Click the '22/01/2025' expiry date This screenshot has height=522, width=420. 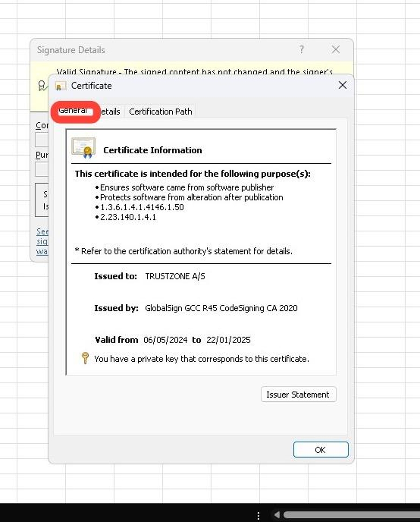pos(228,340)
